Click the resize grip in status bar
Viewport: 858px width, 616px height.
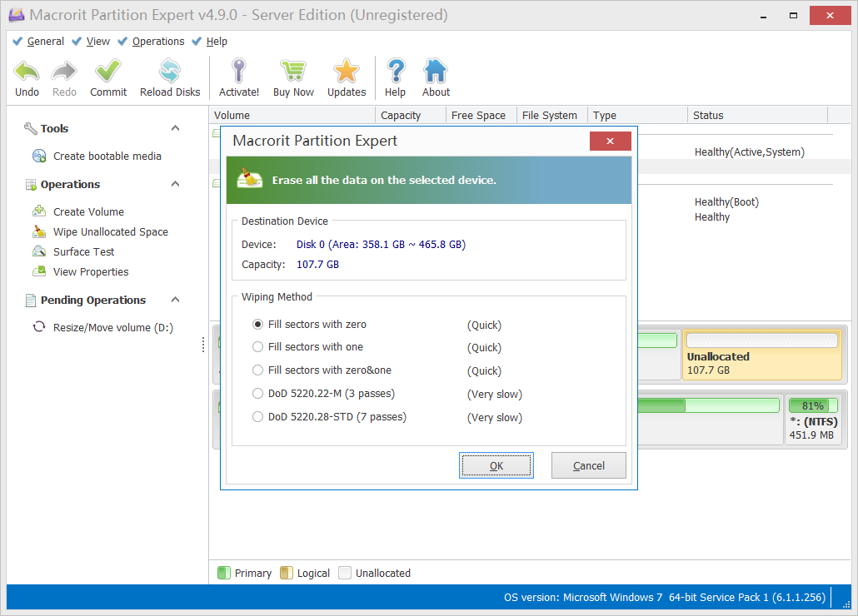[x=846, y=604]
